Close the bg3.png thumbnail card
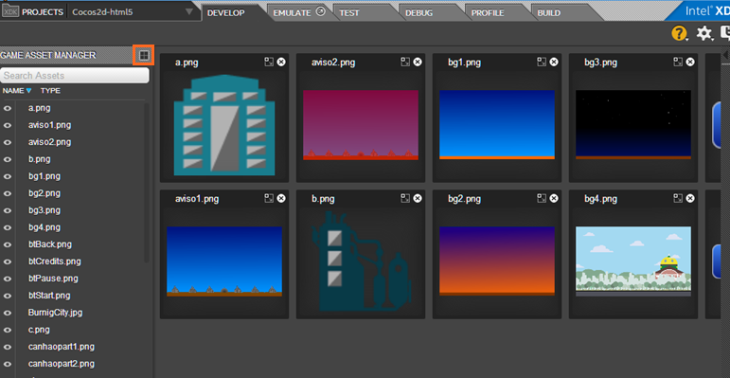Screen dimensions: 730x378 coord(690,62)
